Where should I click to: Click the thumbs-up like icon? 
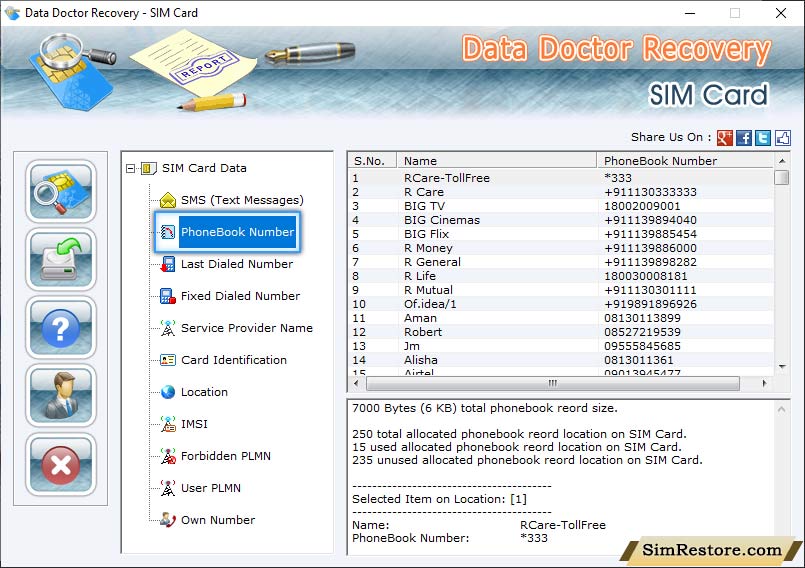(x=782, y=138)
